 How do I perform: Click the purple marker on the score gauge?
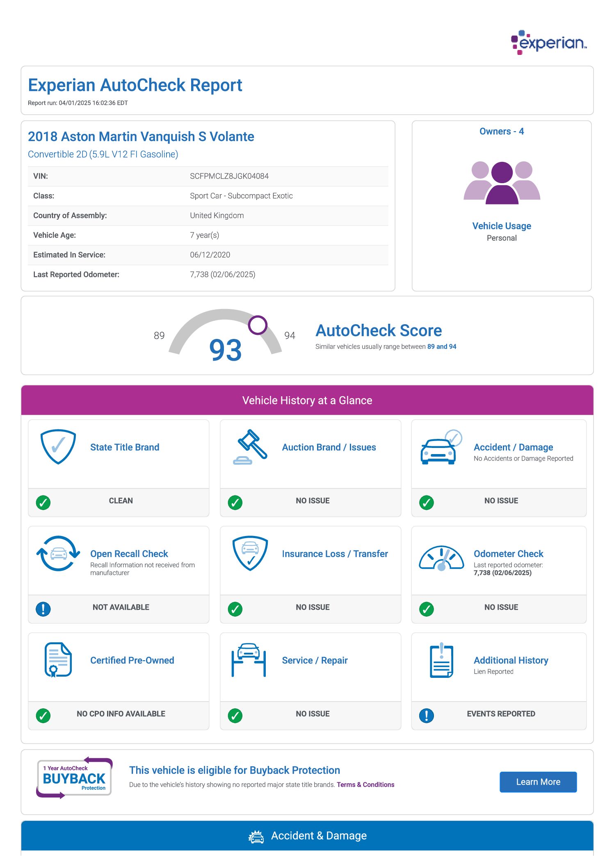point(258,325)
